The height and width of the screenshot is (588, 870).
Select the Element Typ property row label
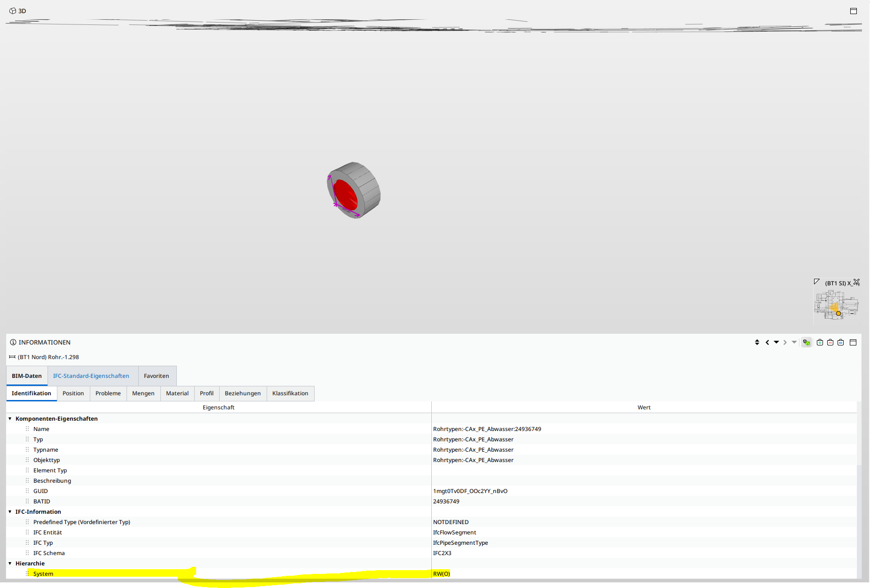coord(50,470)
